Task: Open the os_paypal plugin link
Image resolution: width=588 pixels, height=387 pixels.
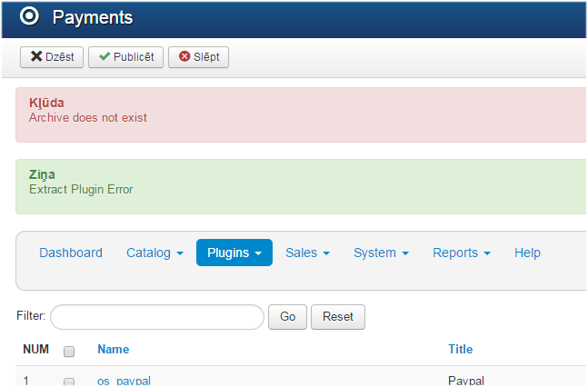Action: (124, 381)
